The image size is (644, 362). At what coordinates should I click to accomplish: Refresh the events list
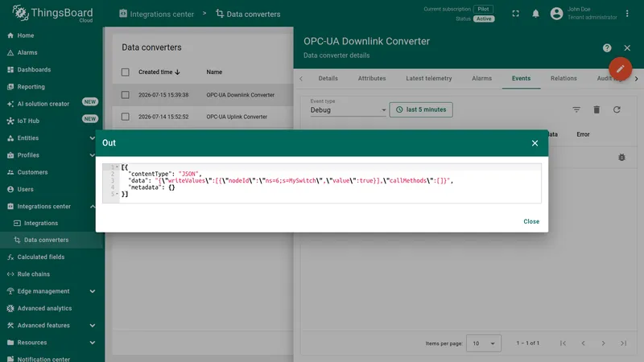click(617, 109)
